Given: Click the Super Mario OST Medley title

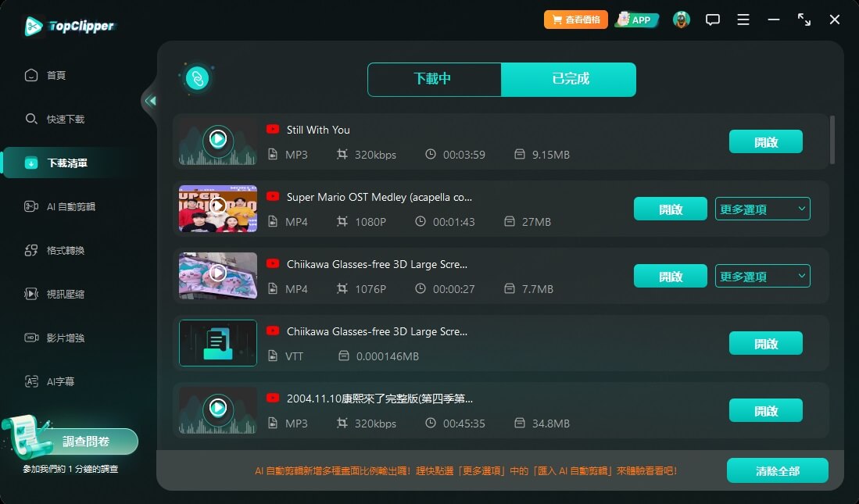Looking at the screenshot, I should [x=379, y=197].
